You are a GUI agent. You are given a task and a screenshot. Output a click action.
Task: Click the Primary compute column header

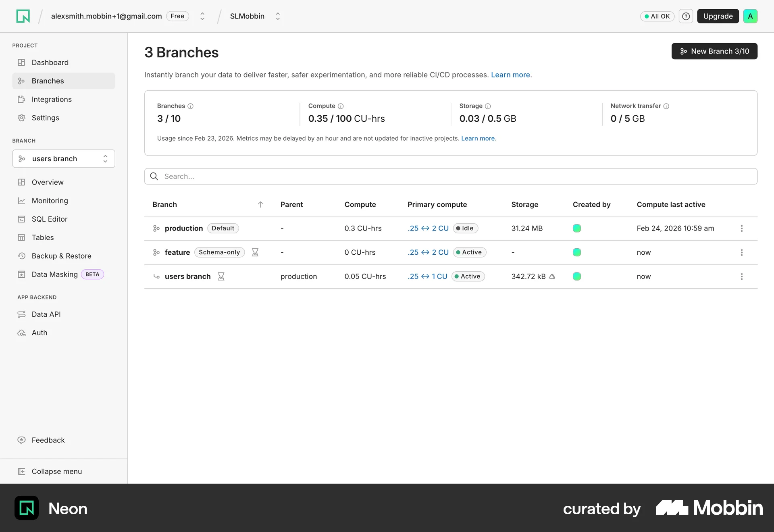pyautogui.click(x=437, y=204)
